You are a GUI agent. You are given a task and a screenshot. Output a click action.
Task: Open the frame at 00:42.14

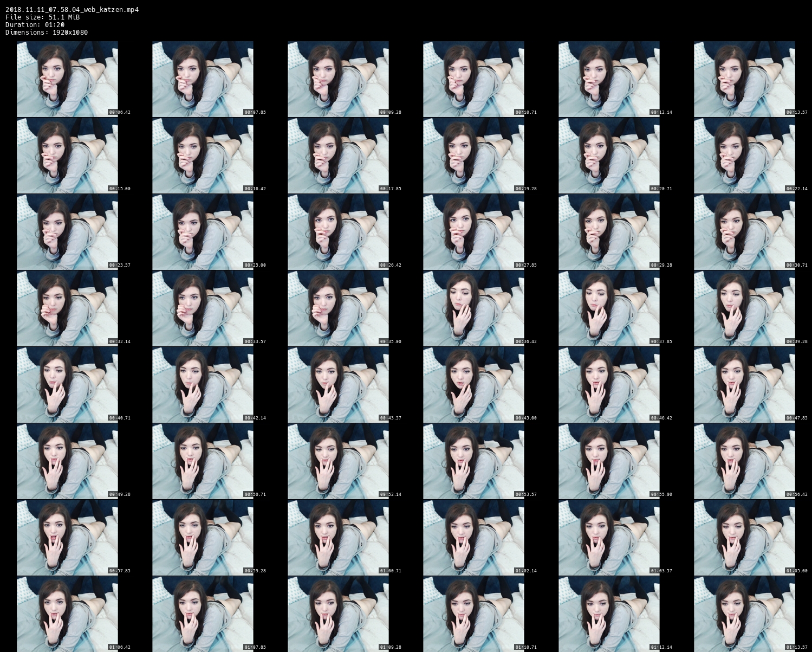(203, 385)
